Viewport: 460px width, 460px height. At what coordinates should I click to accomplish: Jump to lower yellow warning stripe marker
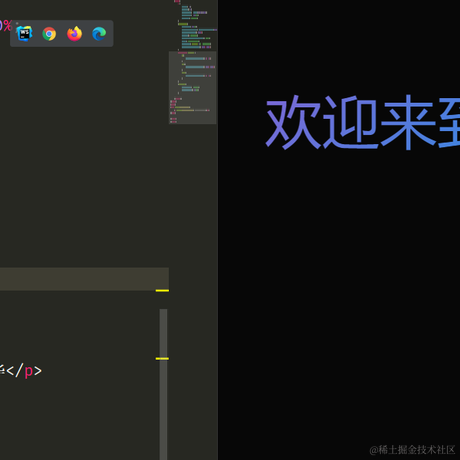click(162, 359)
